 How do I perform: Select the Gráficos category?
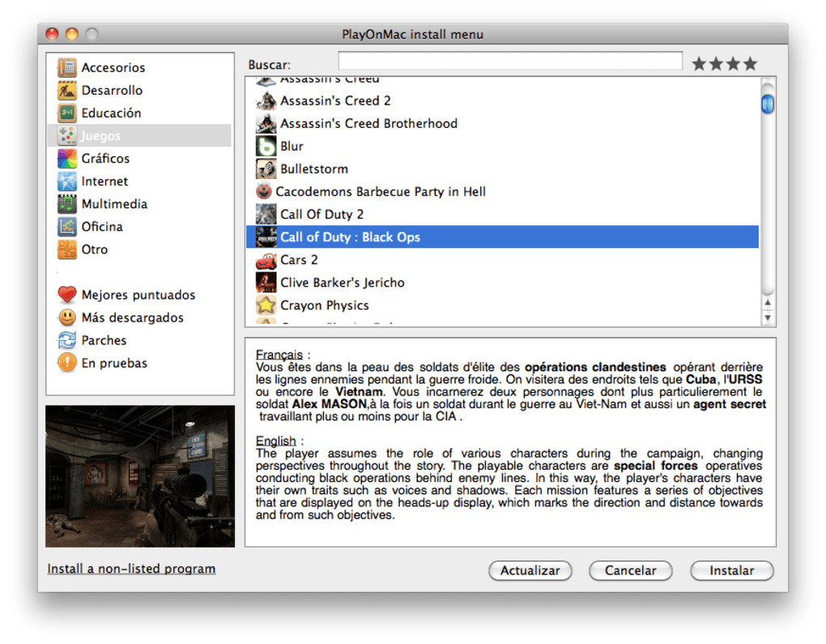139,158
